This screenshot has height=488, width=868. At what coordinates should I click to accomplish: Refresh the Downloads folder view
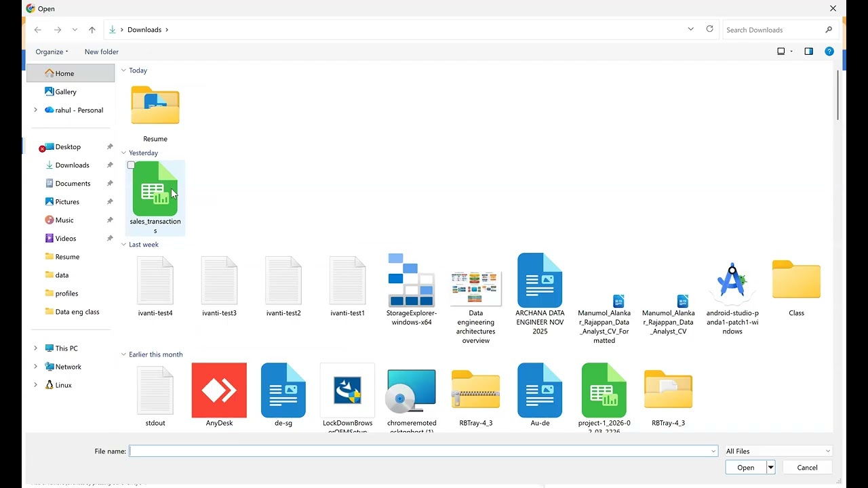coord(710,29)
